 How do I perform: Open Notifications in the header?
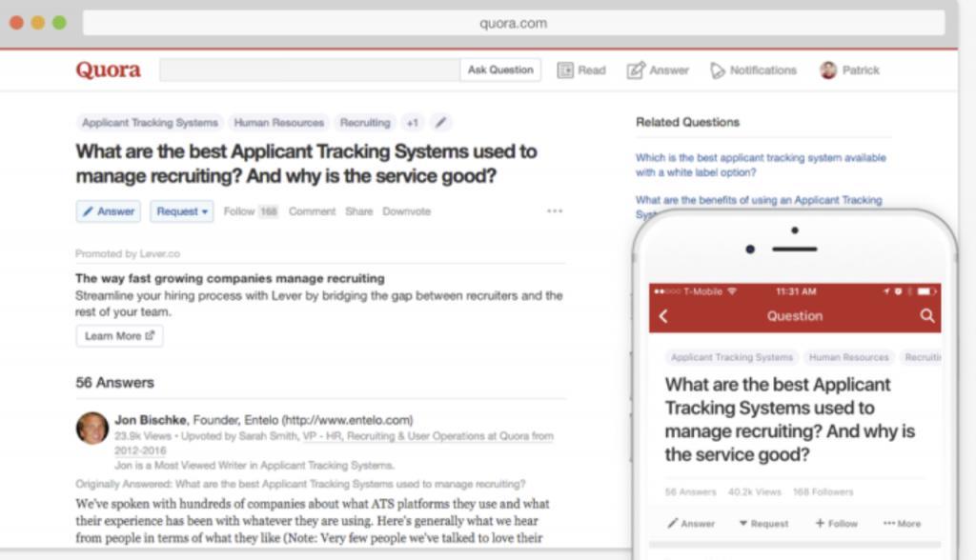[x=753, y=70]
